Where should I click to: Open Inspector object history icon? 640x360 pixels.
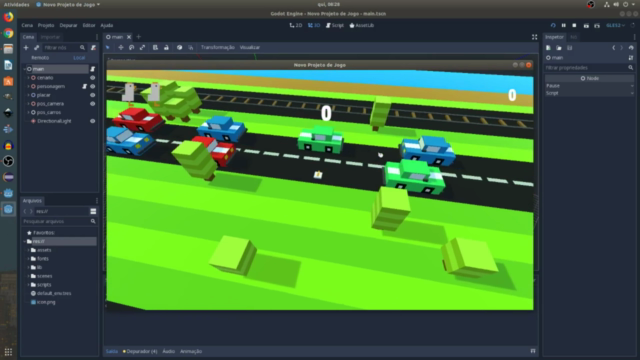631,48
